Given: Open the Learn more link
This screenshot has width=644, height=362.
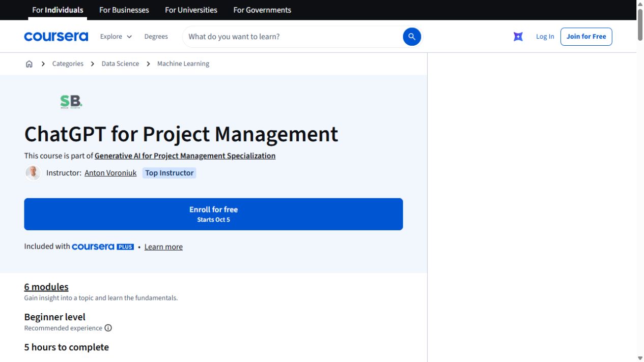Looking at the screenshot, I should [x=163, y=247].
